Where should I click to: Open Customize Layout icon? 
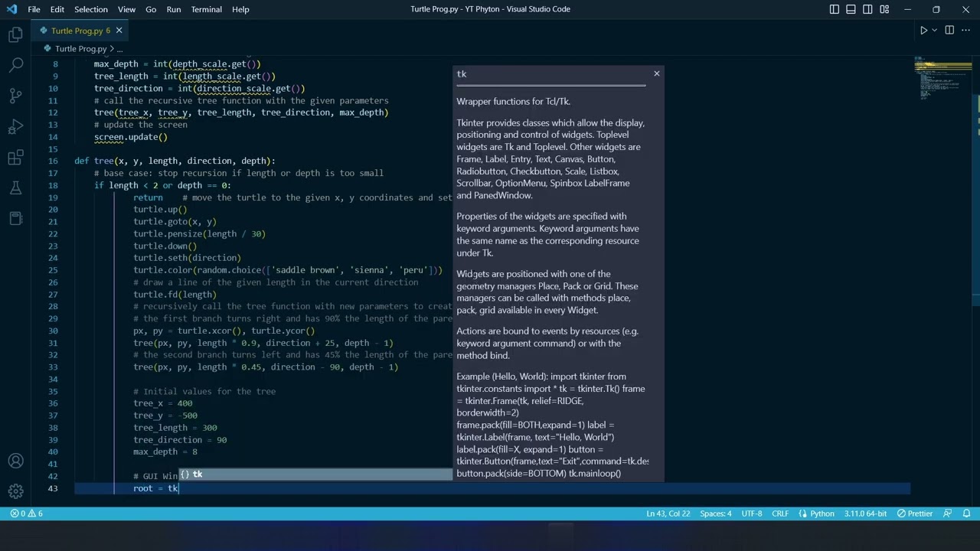coord(885,9)
